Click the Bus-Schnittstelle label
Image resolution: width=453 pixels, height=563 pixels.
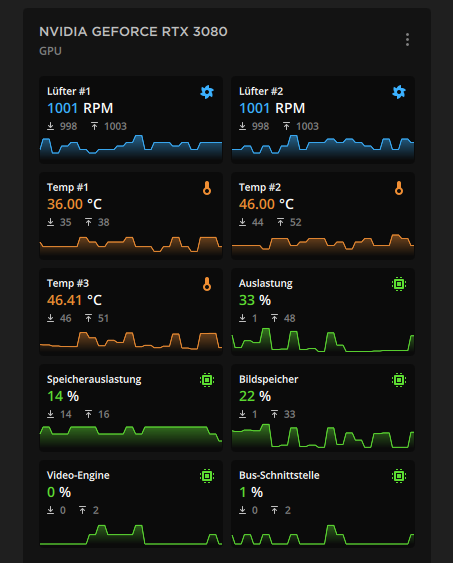click(279, 475)
